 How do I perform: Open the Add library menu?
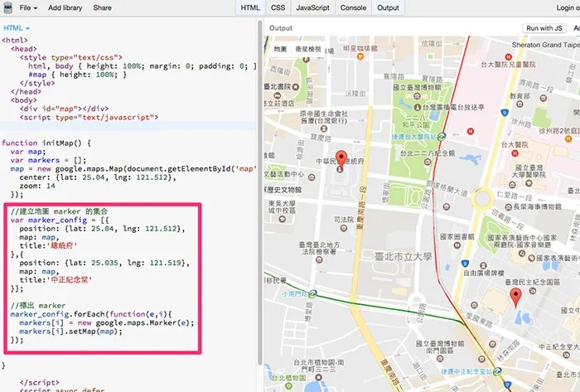click(65, 7)
